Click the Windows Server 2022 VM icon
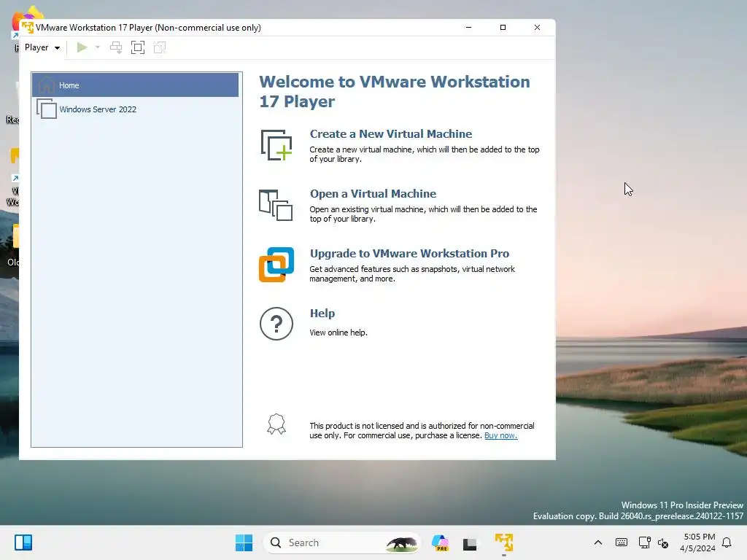 point(47,109)
